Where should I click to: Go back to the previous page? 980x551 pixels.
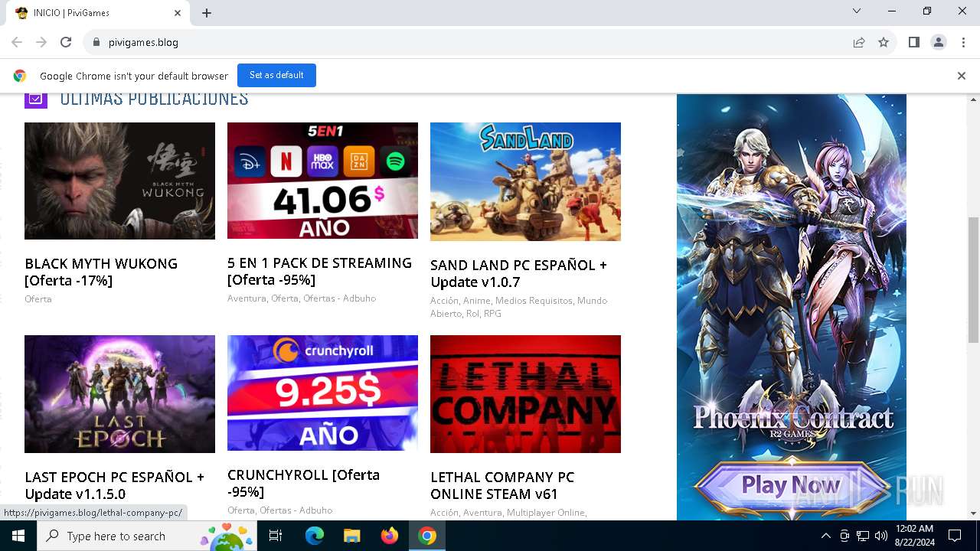[17, 42]
